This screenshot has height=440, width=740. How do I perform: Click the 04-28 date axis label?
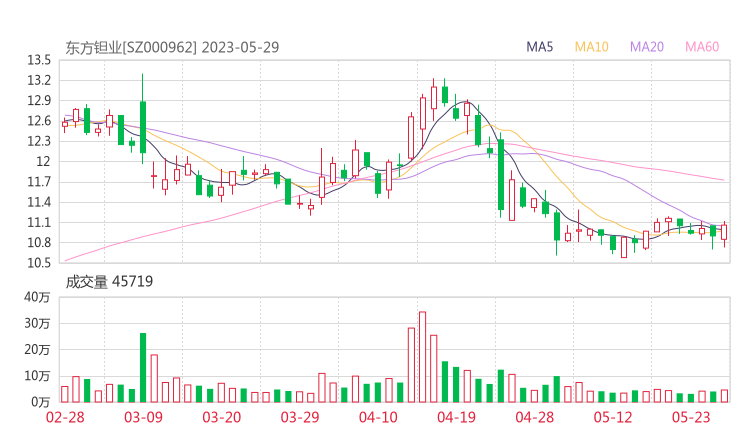click(x=535, y=417)
